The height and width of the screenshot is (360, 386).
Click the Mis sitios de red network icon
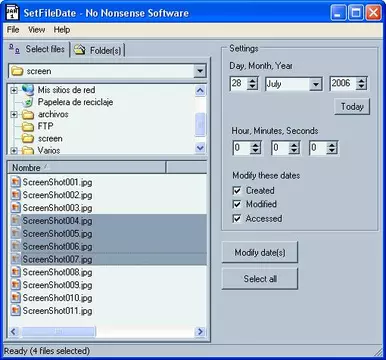click(x=28, y=89)
